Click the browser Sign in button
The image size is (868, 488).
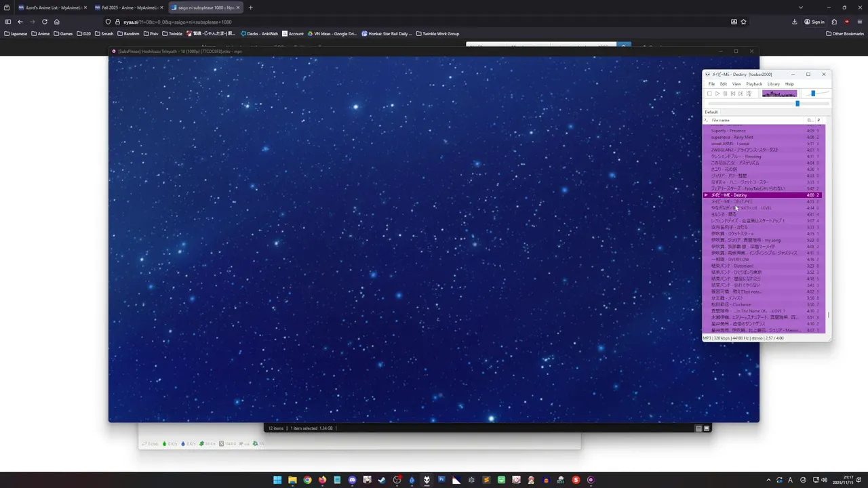click(x=814, y=22)
